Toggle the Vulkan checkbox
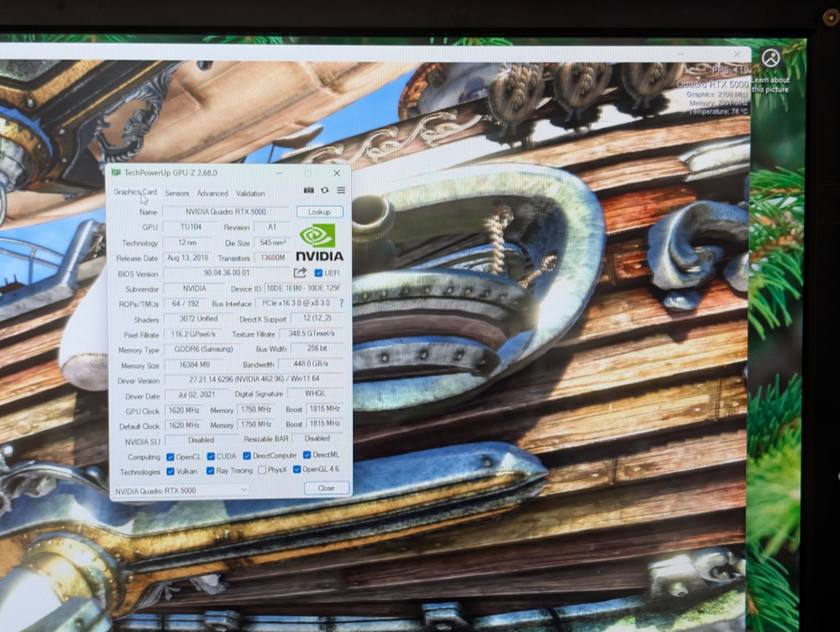Viewport: 840px width, 632px height. point(171,471)
